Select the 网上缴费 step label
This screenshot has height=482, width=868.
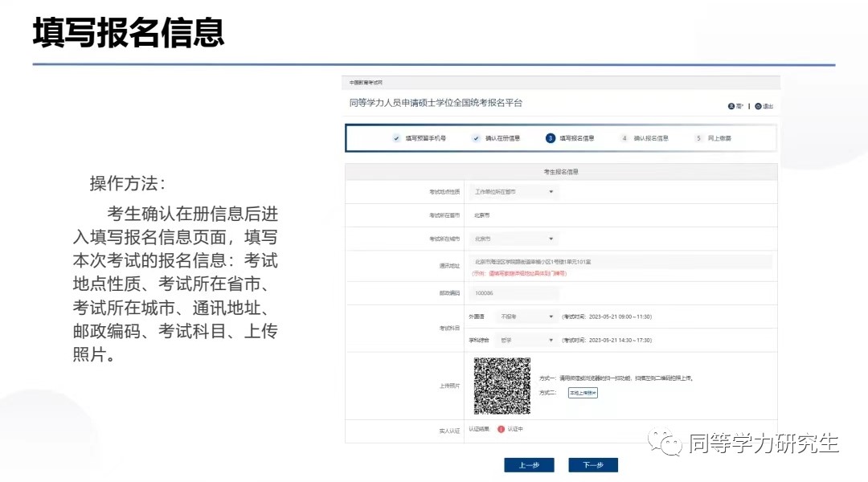click(x=720, y=138)
